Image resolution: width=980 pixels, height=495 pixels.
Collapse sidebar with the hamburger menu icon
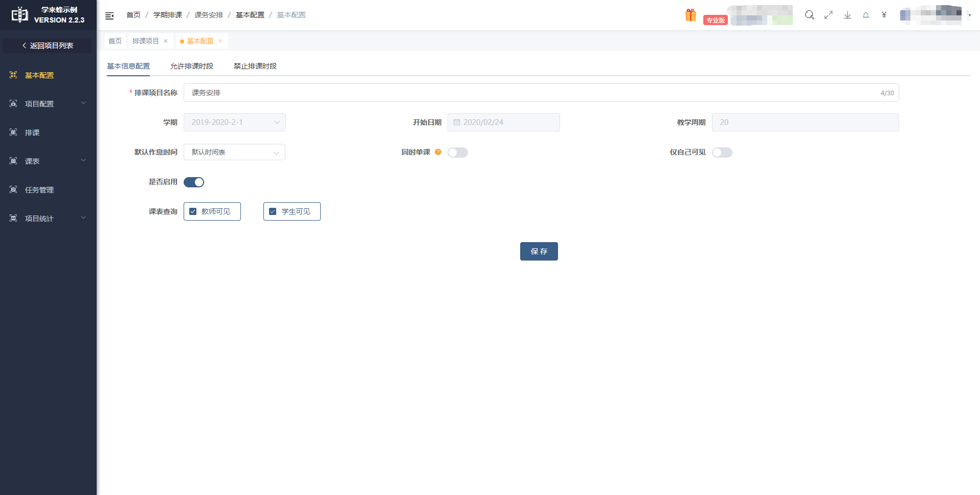pos(109,16)
